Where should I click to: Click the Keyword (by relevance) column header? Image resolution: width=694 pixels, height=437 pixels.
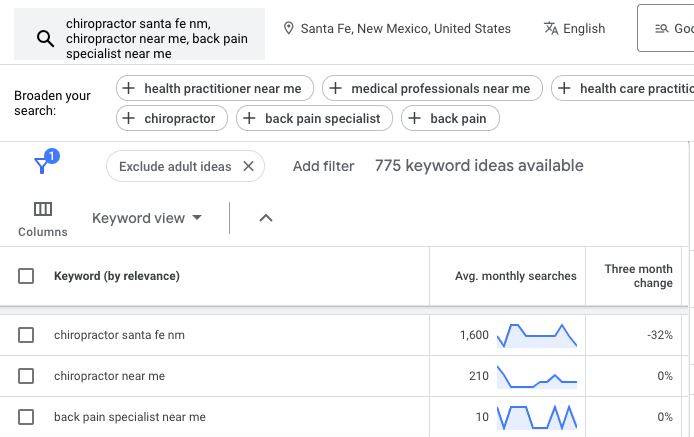coord(116,276)
